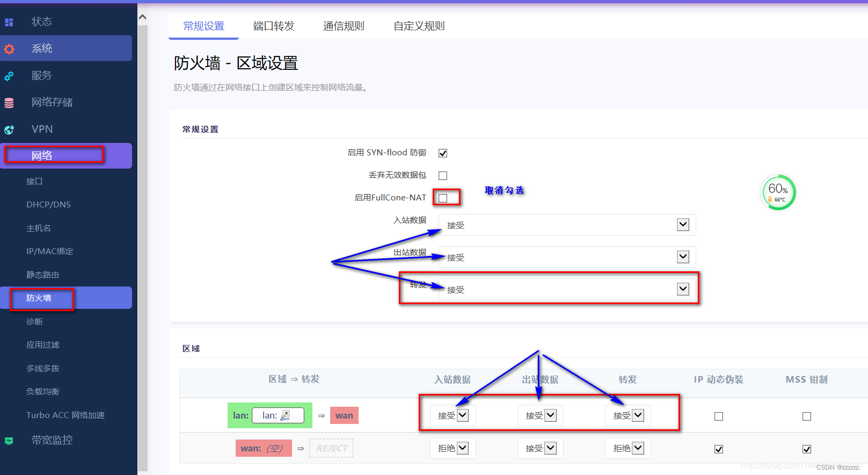The image size is (868, 475).
Task: Toggle IP 动态伪装 for wan zone
Action: click(719, 449)
